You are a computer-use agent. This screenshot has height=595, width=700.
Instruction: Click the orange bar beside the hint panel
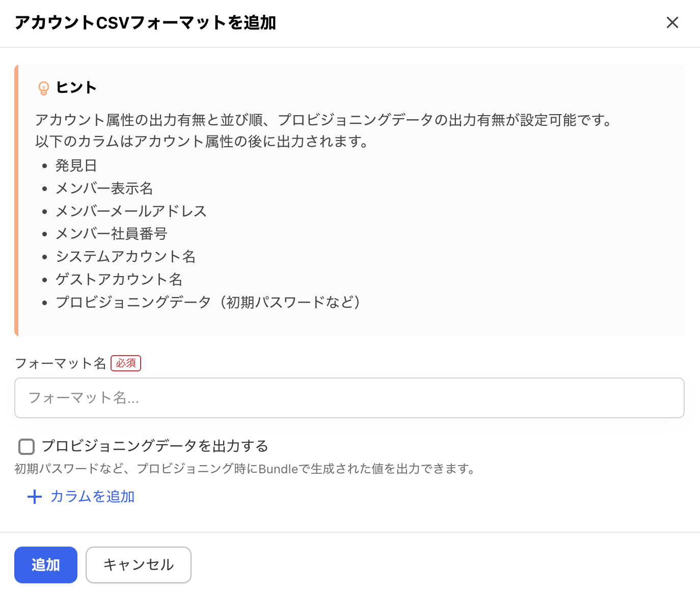17,200
